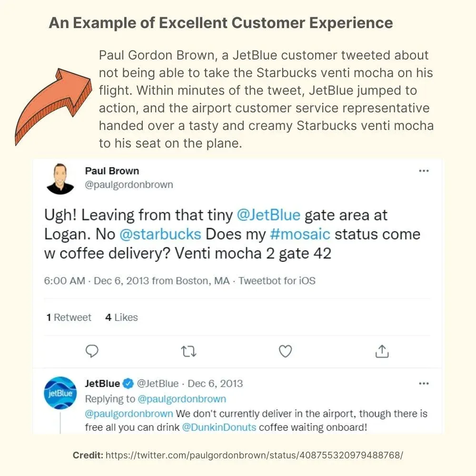Click the reply speech bubble icon

tap(92, 351)
